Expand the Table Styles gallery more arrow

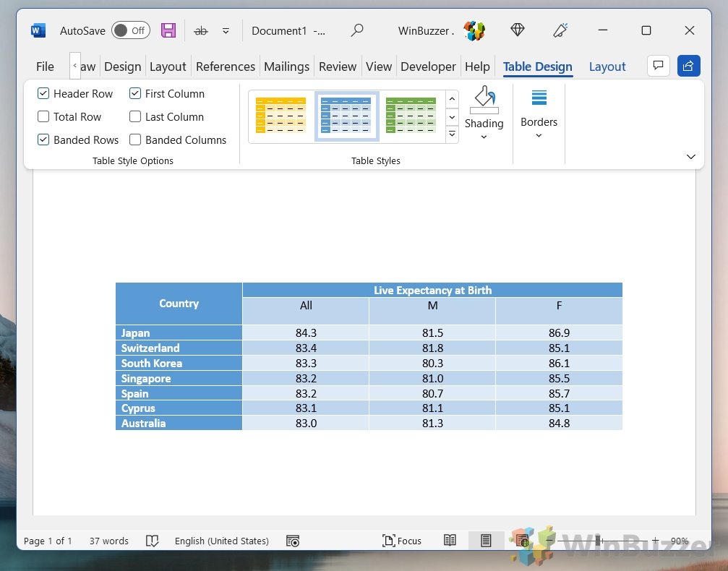[x=452, y=134]
